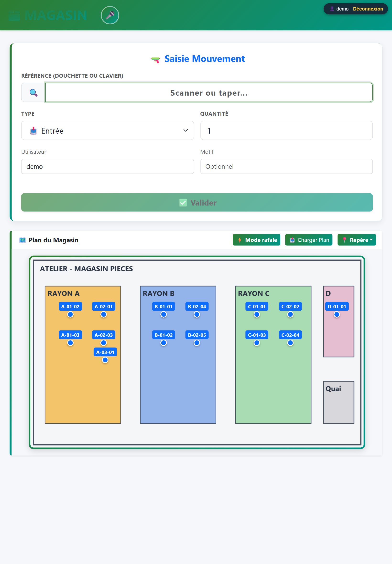Click the C-01-03 location label
The height and width of the screenshot is (564, 392).
257,335
